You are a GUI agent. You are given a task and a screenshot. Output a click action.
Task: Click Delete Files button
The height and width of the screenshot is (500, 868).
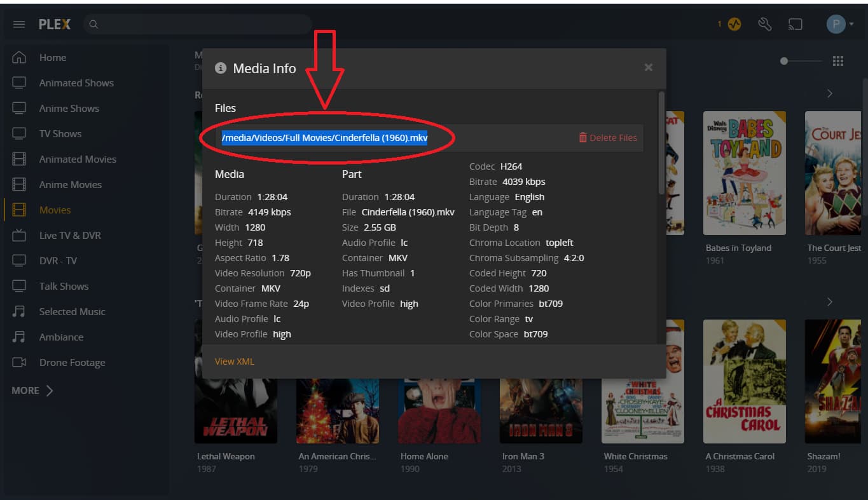click(608, 137)
